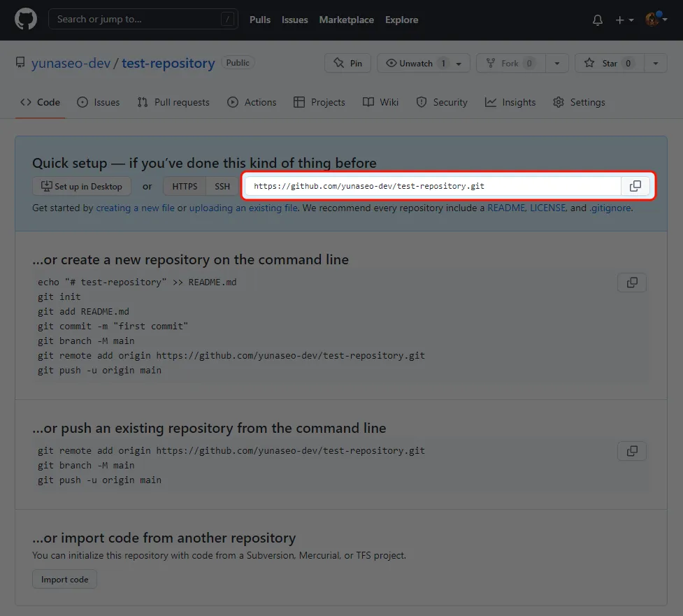
Task: Copy the push existing repository commands
Action: click(632, 451)
